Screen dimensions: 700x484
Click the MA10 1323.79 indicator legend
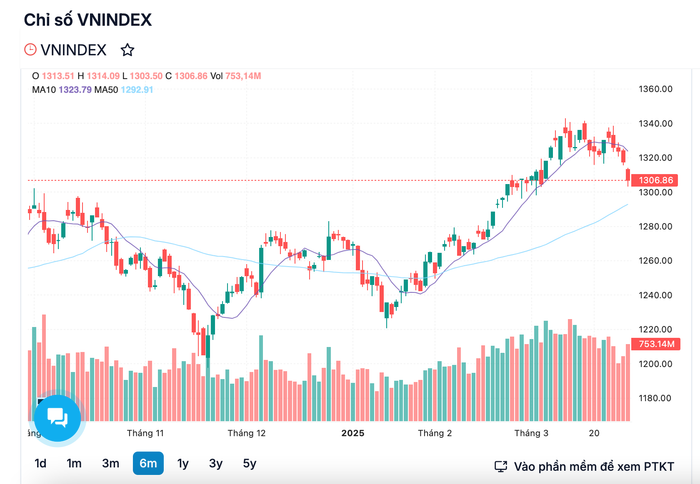(x=62, y=90)
